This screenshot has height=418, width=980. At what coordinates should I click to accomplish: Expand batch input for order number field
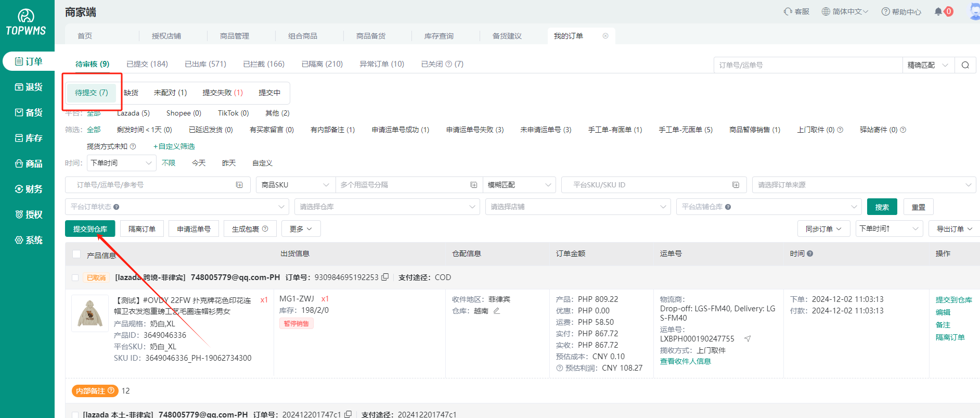click(239, 185)
